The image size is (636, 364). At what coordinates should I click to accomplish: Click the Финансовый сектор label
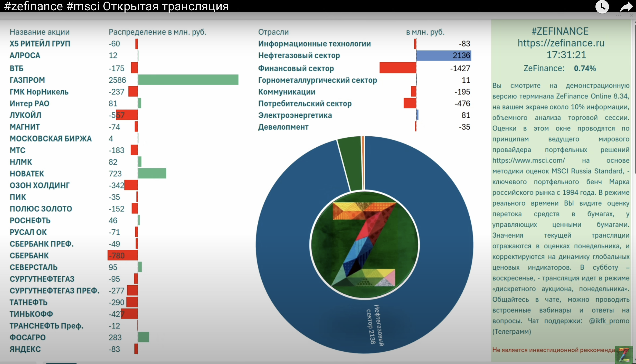tap(296, 68)
